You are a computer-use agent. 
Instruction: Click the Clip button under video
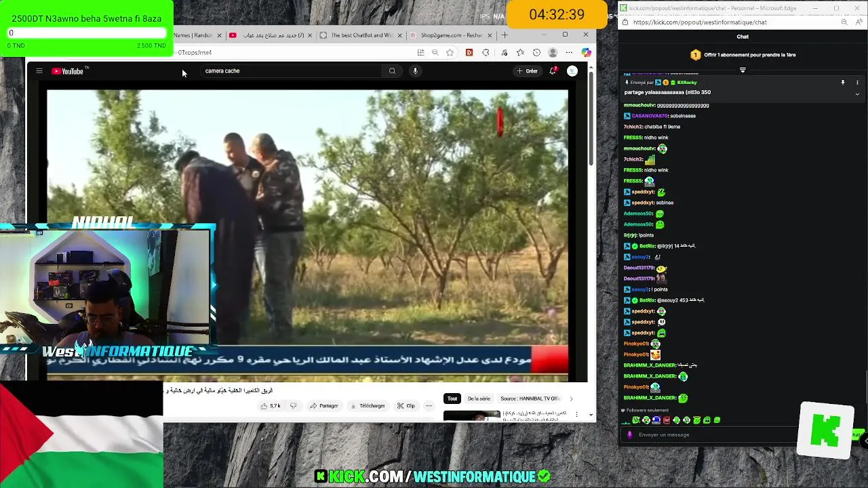406,406
